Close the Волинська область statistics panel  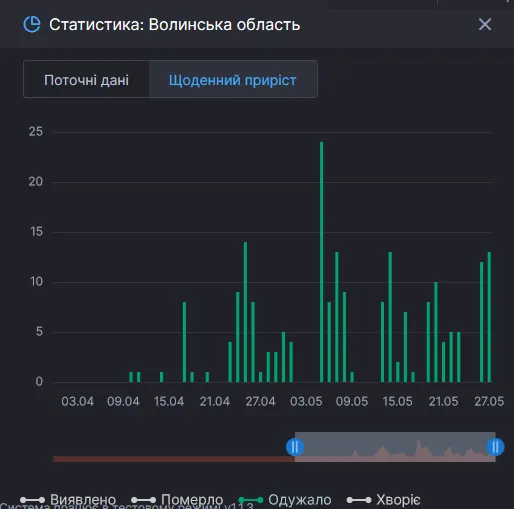(x=485, y=24)
